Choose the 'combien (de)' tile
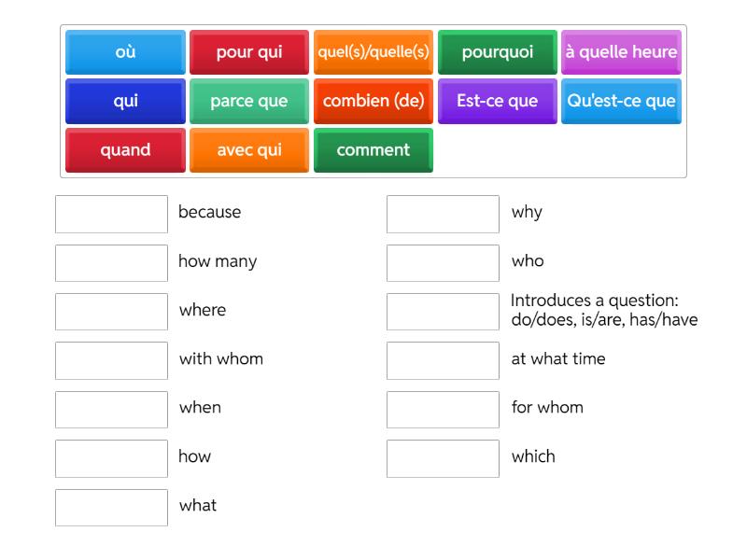747x560 pixels. [x=373, y=101]
